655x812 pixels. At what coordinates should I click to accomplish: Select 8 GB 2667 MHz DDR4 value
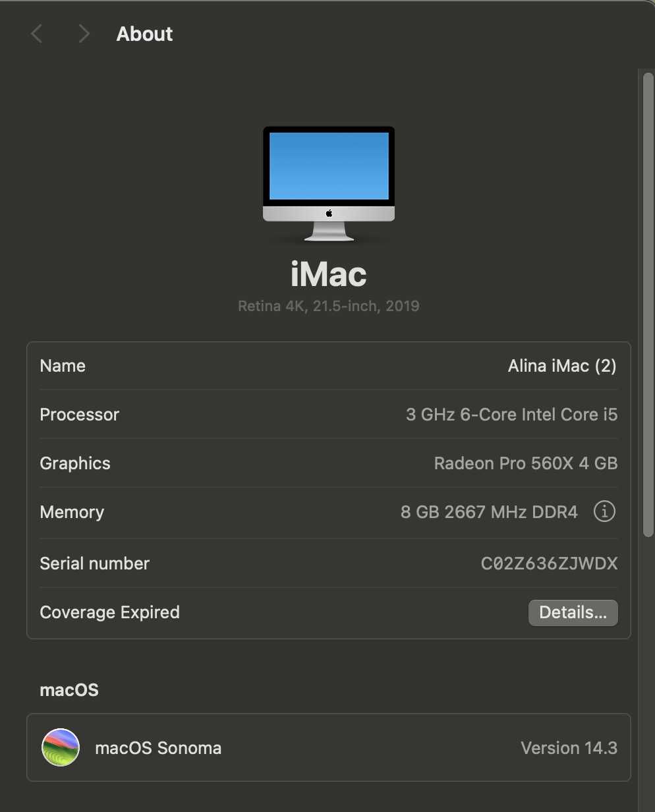[x=489, y=512]
